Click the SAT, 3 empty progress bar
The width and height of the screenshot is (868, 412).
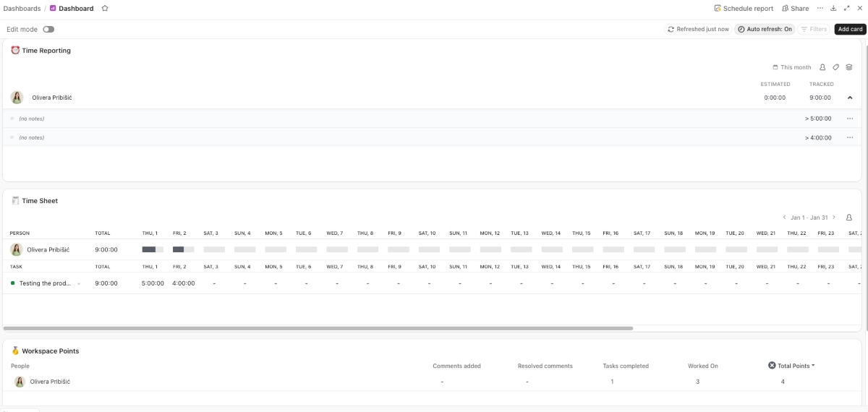coord(214,249)
